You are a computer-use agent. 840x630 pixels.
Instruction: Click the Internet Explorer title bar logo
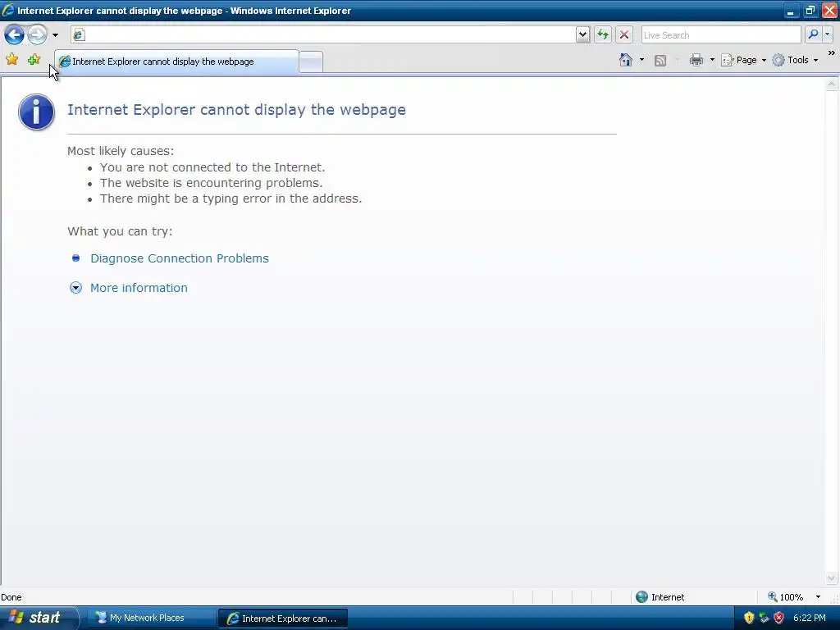[8, 10]
